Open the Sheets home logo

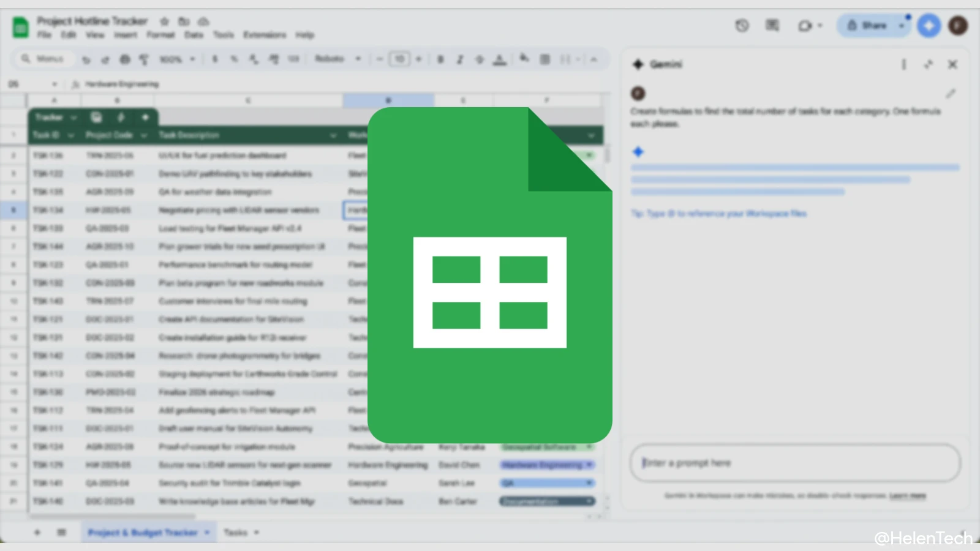(21, 28)
